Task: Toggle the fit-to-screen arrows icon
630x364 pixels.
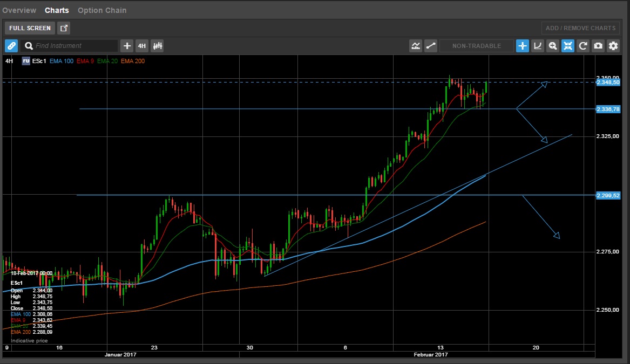Action: point(568,46)
